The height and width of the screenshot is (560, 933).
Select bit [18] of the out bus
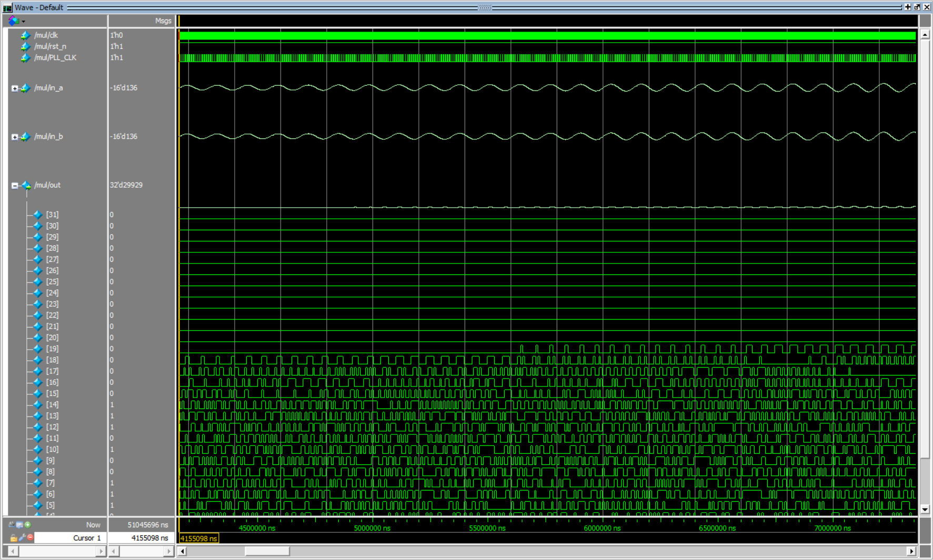pyautogui.click(x=52, y=360)
